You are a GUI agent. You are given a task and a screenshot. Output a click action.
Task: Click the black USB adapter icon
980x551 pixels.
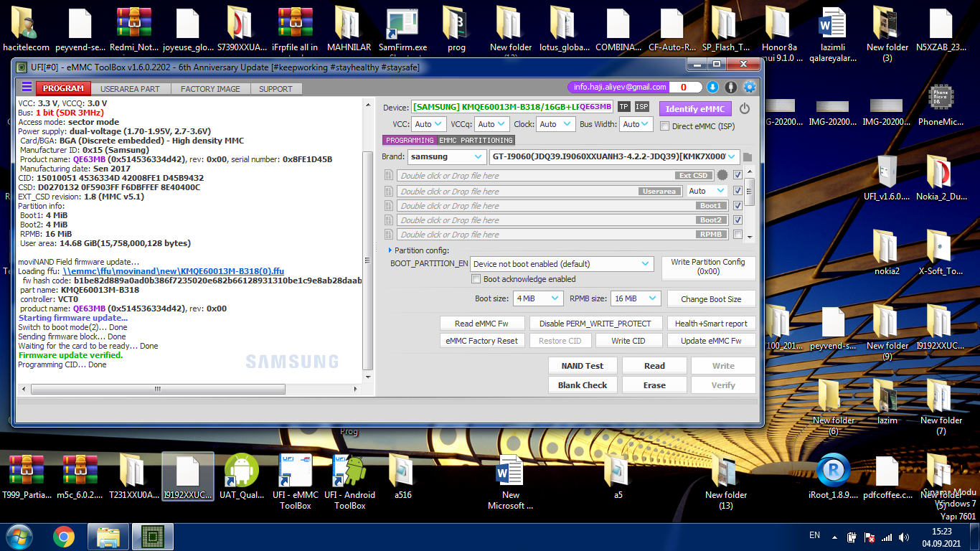[x=731, y=87]
